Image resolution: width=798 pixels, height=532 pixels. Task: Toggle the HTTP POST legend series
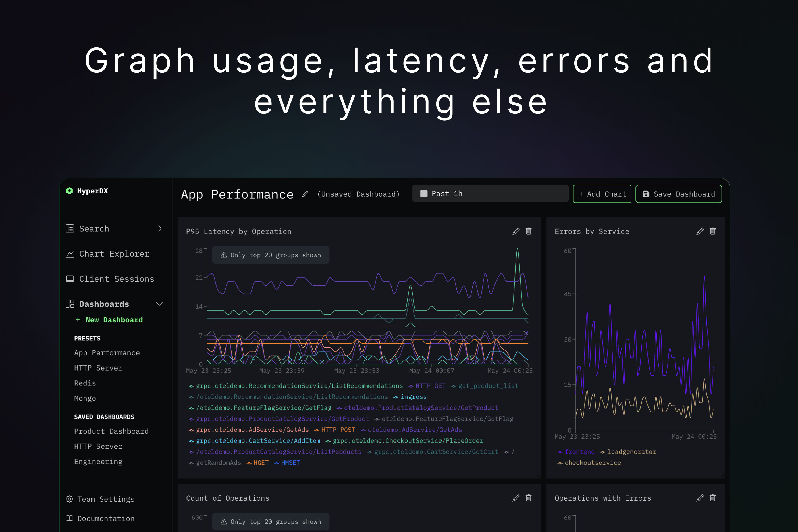[335, 430]
